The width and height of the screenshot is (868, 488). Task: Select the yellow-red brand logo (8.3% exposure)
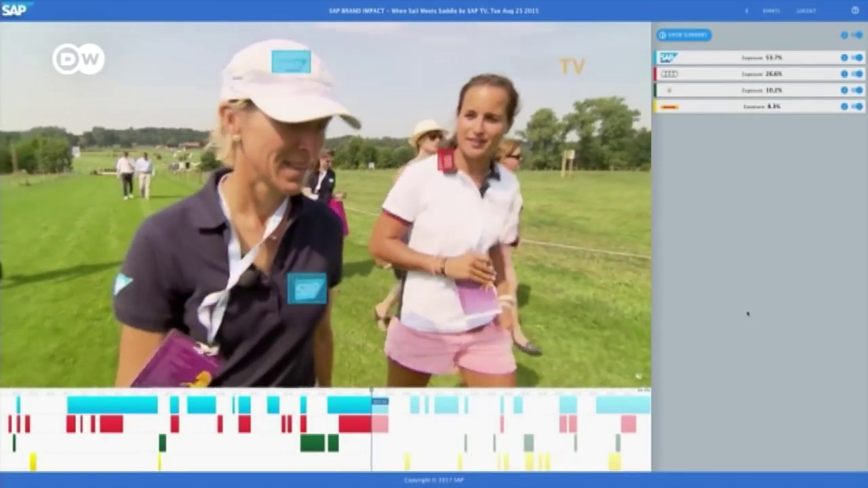(669, 106)
